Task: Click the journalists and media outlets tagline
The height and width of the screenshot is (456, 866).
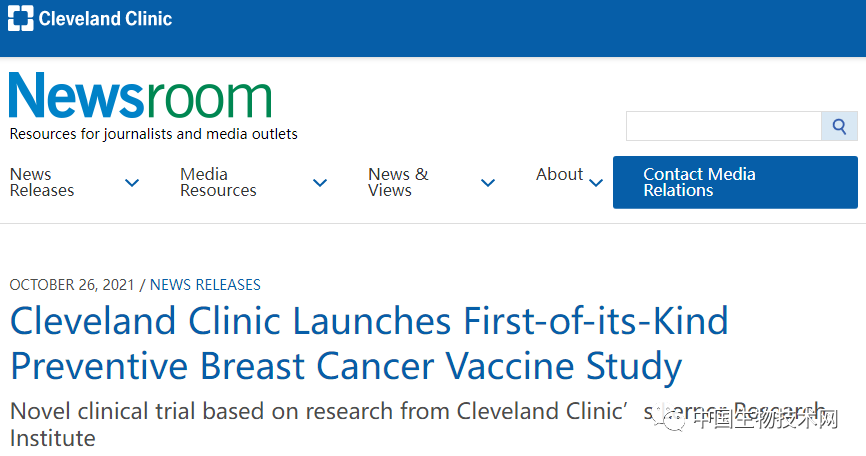Action: pos(154,134)
